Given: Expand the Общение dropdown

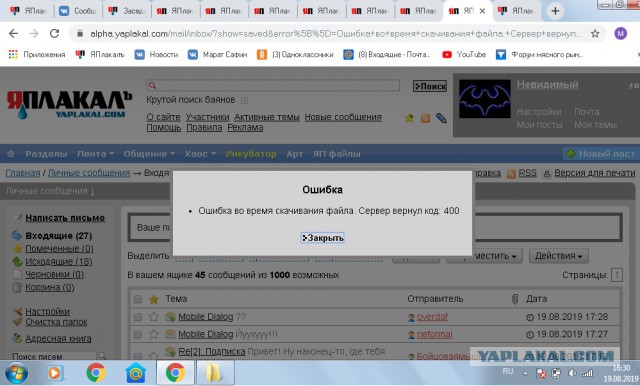Looking at the screenshot, I should click(149, 154).
